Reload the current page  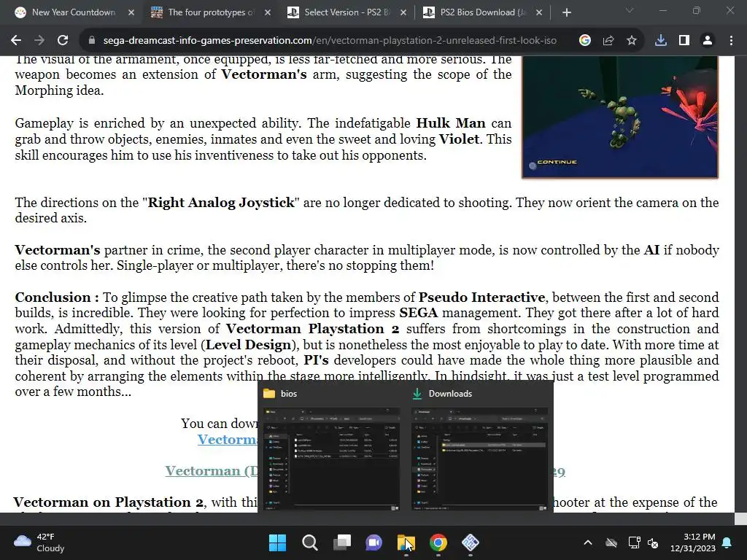63,41
